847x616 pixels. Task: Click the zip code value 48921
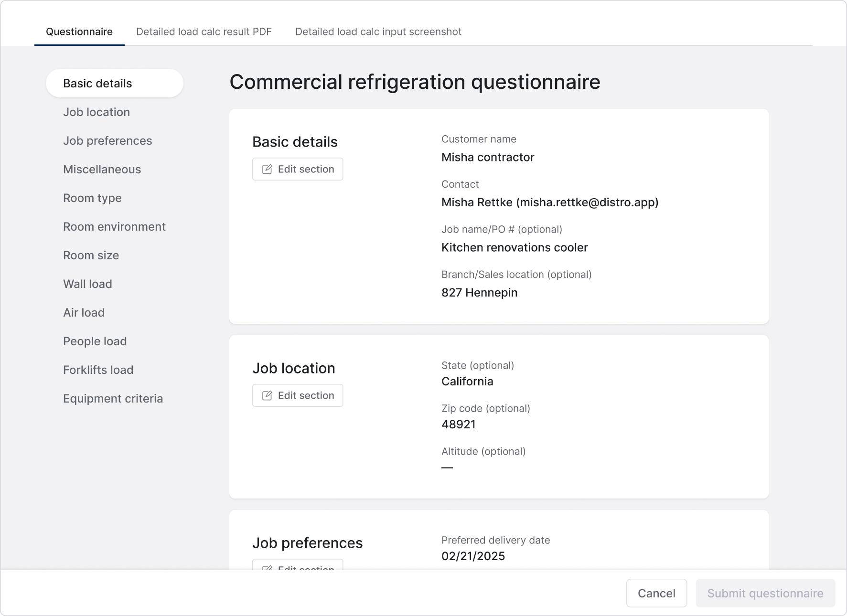coord(459,424)
